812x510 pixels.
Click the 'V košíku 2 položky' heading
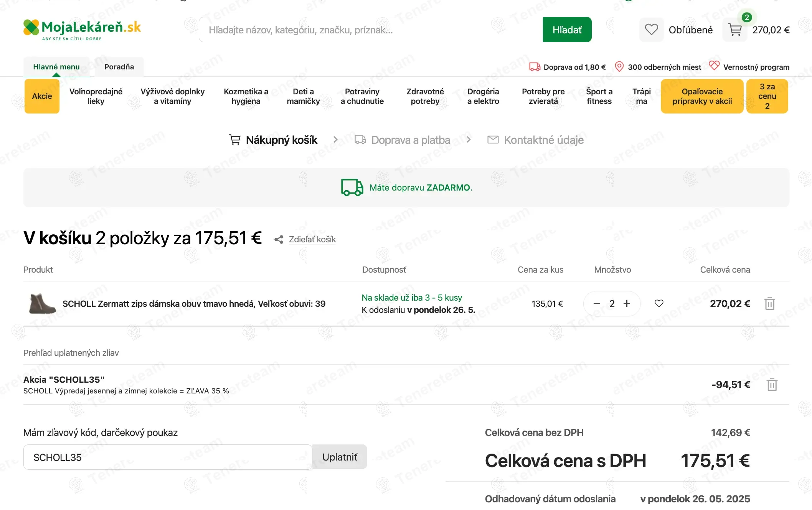point(142,238)
